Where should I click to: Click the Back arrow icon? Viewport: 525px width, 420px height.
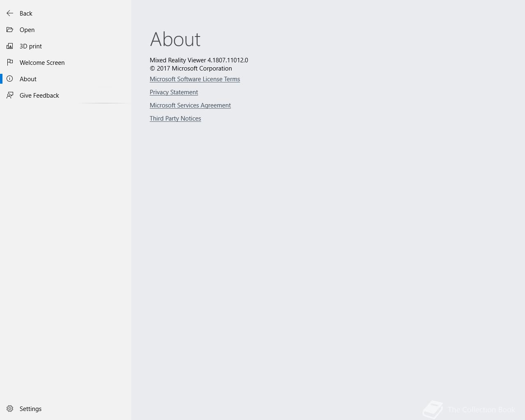tap(10, 13)
